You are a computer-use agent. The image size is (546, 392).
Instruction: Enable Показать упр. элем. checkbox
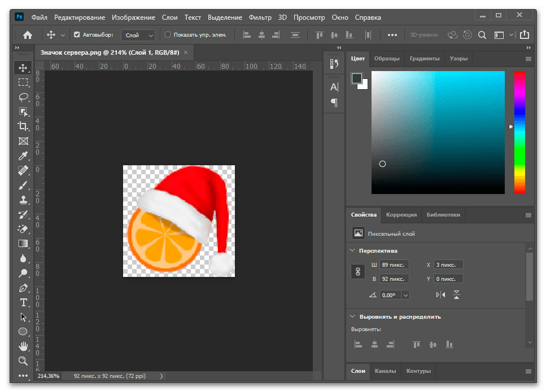168,35
